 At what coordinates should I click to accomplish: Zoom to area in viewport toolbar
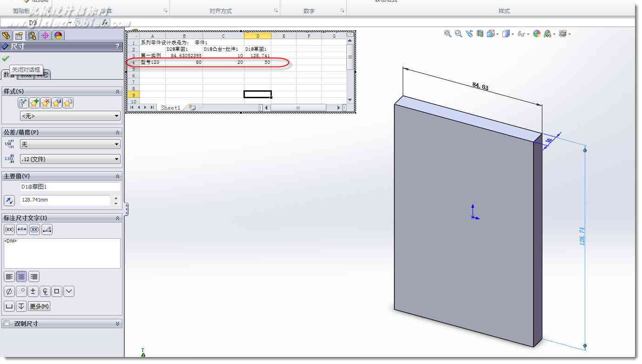point(459,34)
